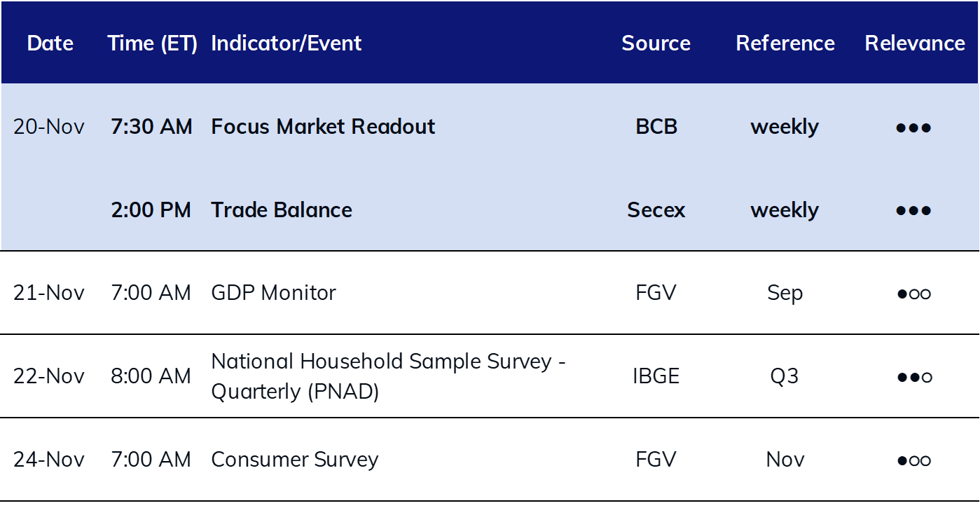
Task: Select the GDP Monitor entry
Action: [273, 293]
